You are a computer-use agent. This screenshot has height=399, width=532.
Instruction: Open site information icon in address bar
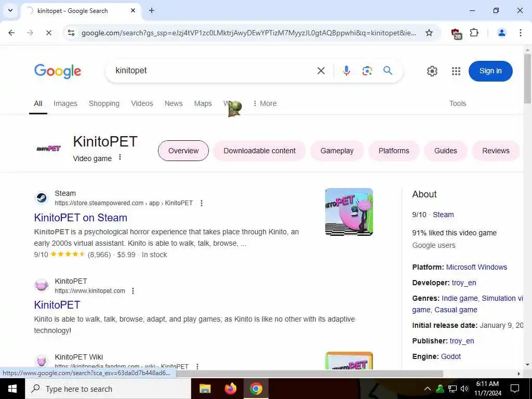71,33
